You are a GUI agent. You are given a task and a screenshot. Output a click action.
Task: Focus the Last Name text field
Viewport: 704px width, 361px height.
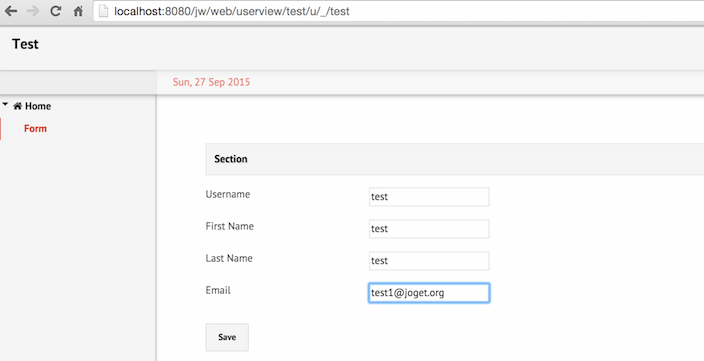(x=429, y=261)
